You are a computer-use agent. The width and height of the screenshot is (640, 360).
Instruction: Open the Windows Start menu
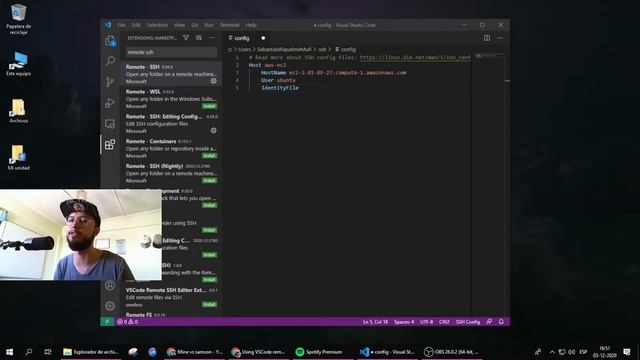pyautogui.click(x=9, y=351)
